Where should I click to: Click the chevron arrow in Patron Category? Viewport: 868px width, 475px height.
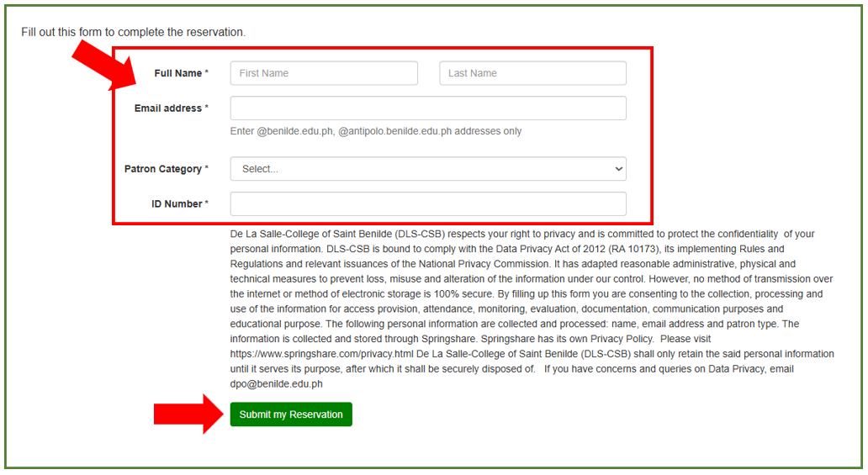(x=619, y=169)
